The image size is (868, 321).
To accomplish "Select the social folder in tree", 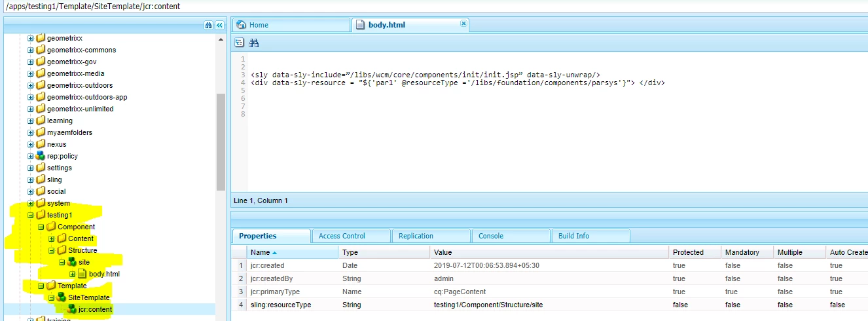I will click(x=56, y=191).
